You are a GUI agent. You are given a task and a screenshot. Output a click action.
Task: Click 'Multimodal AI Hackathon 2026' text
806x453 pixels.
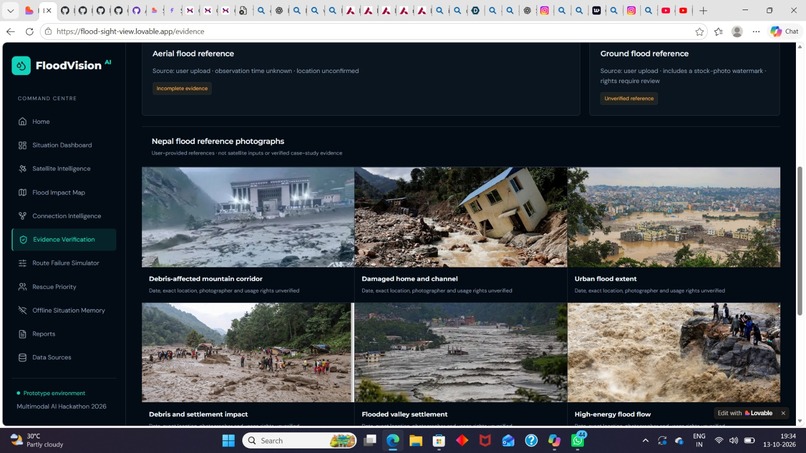pos(61,406)
